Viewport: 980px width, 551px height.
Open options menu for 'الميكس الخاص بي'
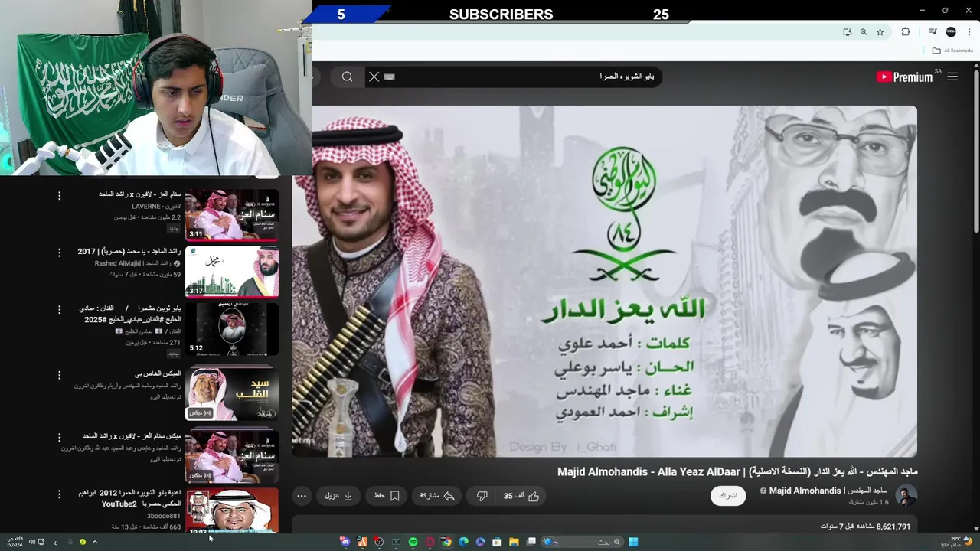click(59, 375)
